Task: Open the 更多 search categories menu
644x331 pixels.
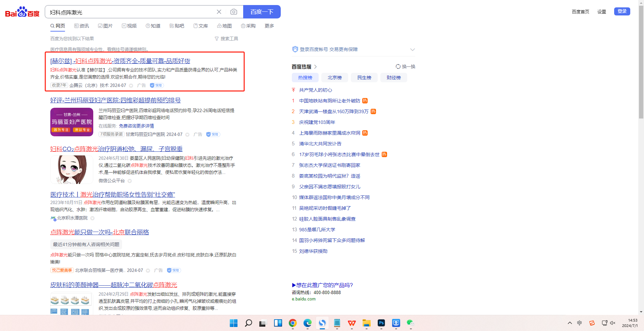Action: pos(269,26)
